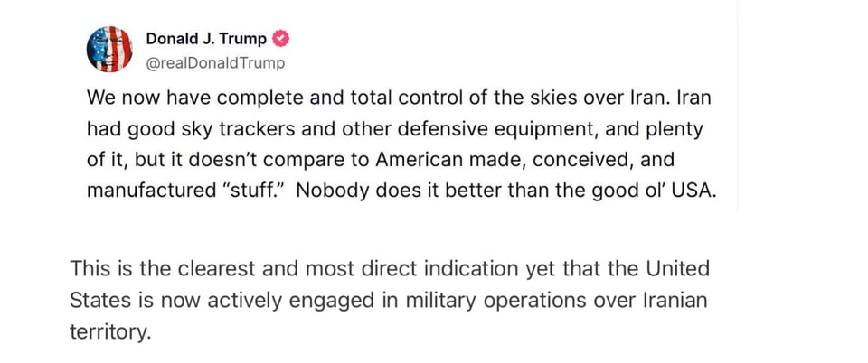This screenshot has height=363, width=868.
Task: Click the line starting "States is now actively"
Action: point(388,300)
